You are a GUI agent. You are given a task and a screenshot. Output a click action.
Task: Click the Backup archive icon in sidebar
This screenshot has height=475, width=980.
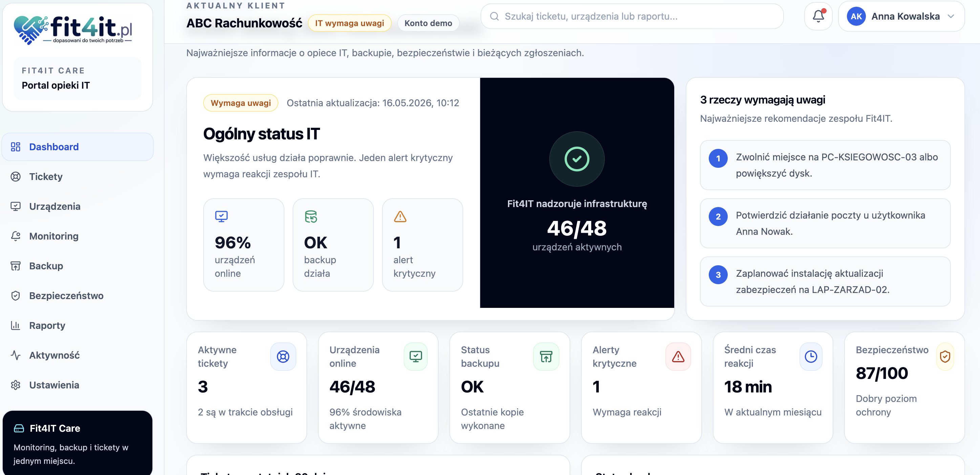pos(16,266)
